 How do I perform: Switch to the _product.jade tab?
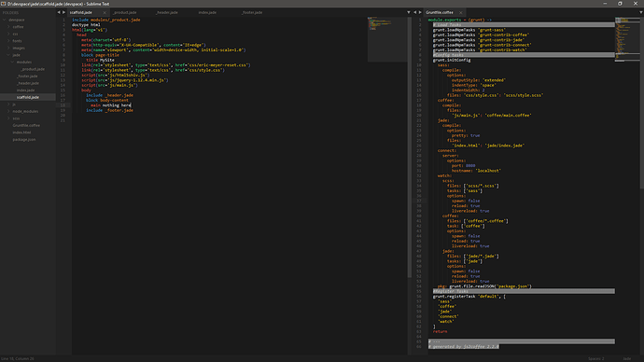point(125,13)
